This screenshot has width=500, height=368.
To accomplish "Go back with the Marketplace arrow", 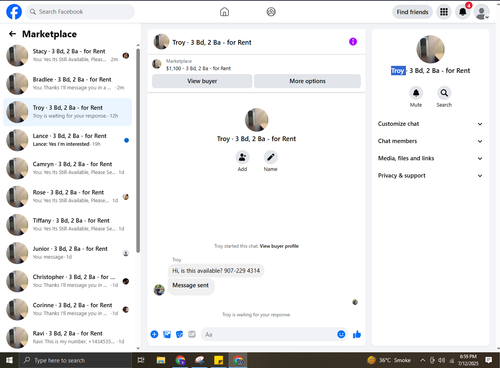I will point(12,34).
